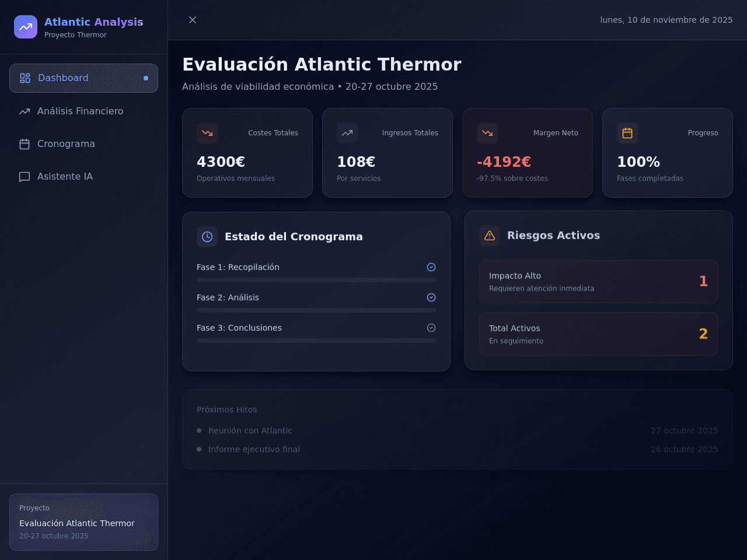Click the date lunes, 10 de noviembre de 2025
747x560 pixels.
tap(666, 20)
